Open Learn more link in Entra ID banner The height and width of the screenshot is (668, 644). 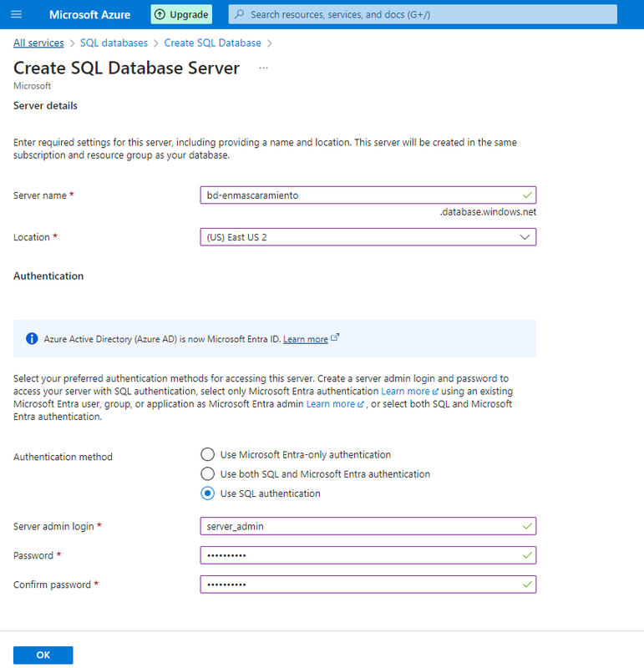click(x=306, y=339)
